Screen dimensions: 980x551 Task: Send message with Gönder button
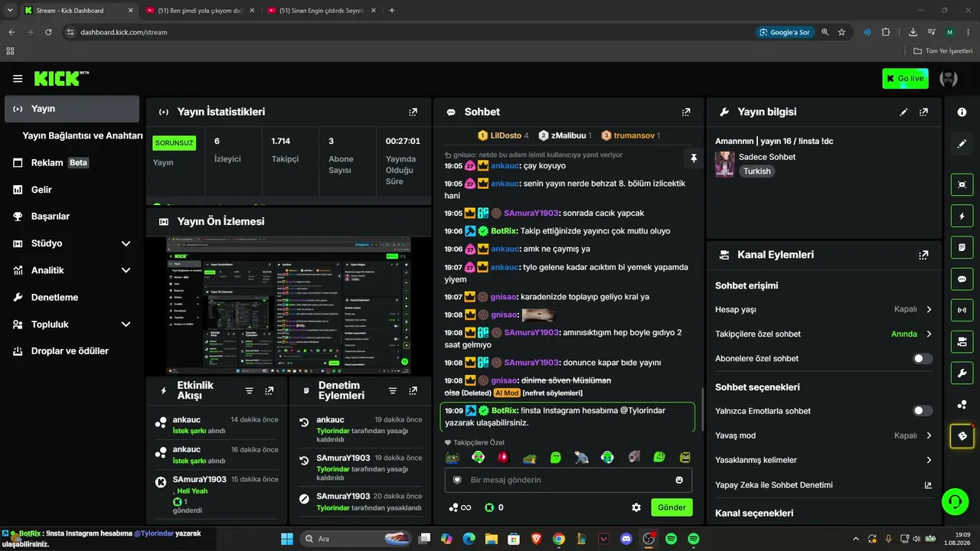coord(672,507)
